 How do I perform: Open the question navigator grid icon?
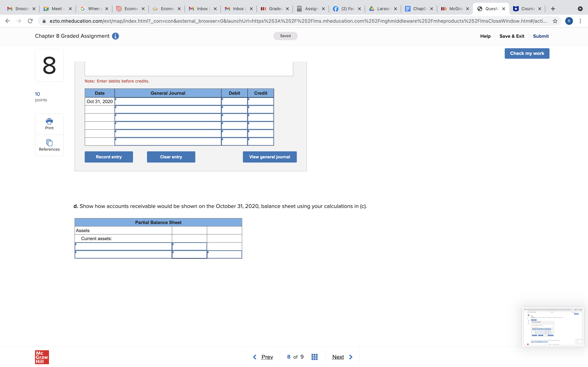pyautogui.click(x=314, y=357)
